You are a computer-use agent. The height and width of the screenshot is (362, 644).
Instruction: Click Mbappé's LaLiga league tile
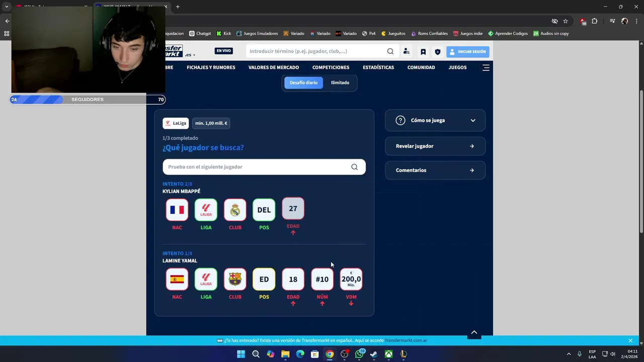[206, 210]
